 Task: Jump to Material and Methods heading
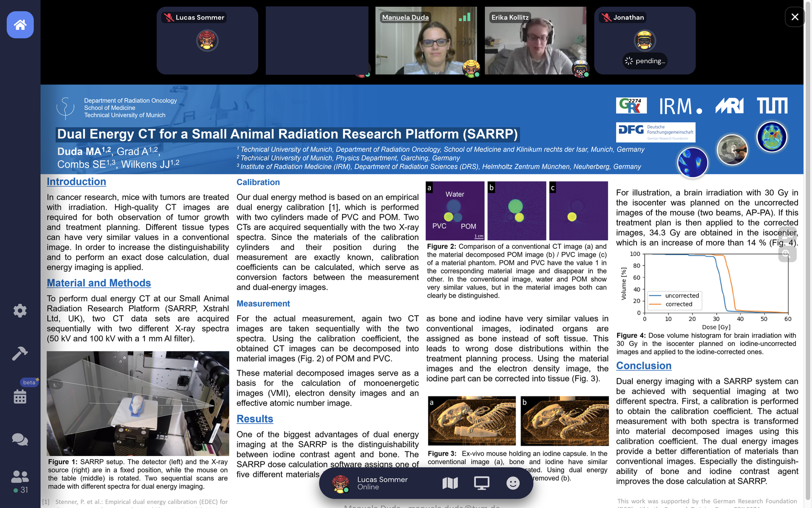tap(99, 283)
